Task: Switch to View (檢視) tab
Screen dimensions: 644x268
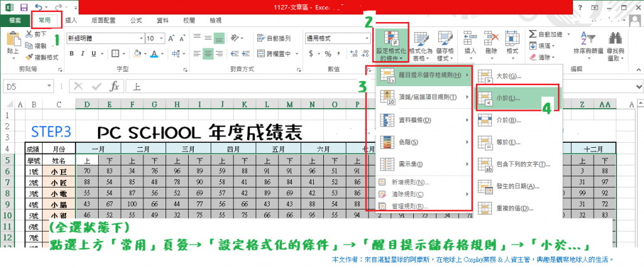Action: coord(215,20)
